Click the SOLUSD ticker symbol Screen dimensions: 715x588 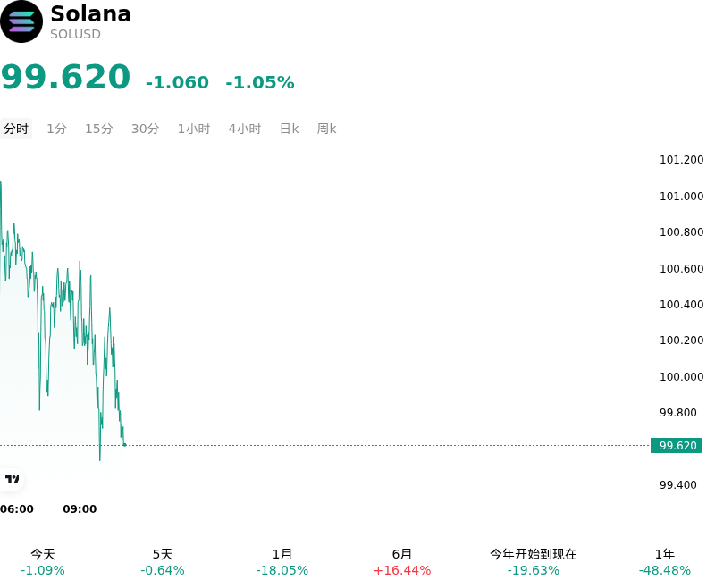point(75,34)
